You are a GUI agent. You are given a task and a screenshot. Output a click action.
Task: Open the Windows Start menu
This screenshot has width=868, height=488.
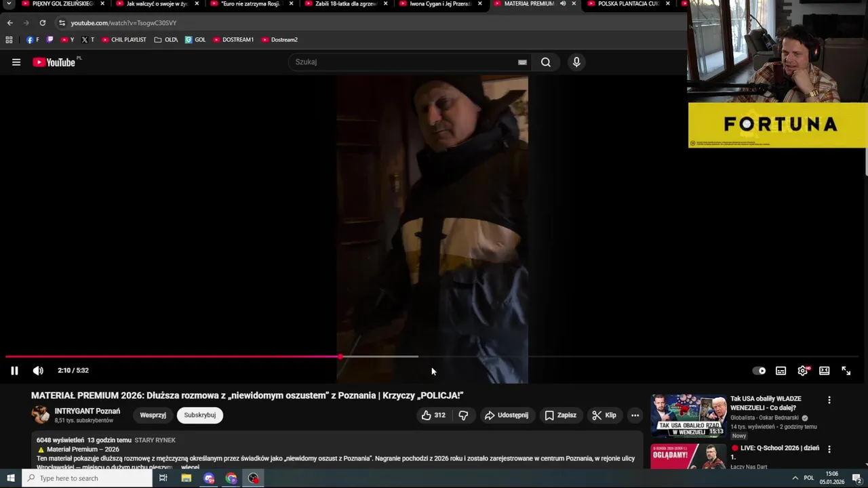pos(11,479)
